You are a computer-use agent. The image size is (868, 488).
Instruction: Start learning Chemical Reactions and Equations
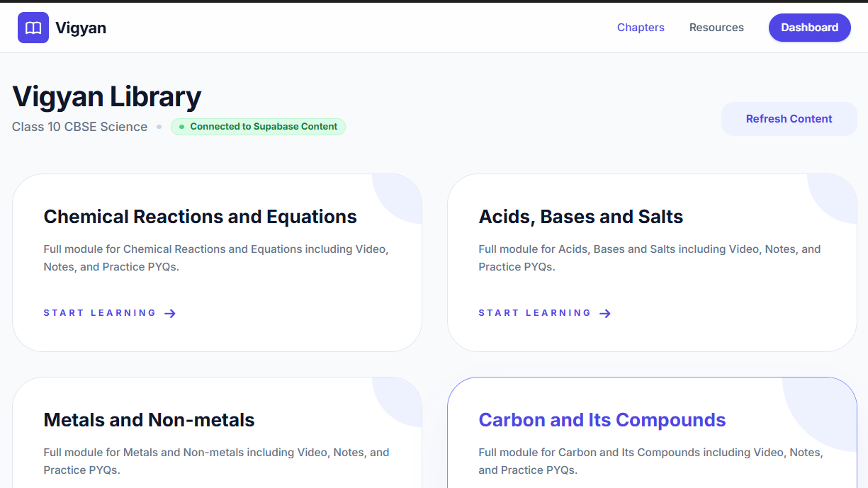pos(100,313)
